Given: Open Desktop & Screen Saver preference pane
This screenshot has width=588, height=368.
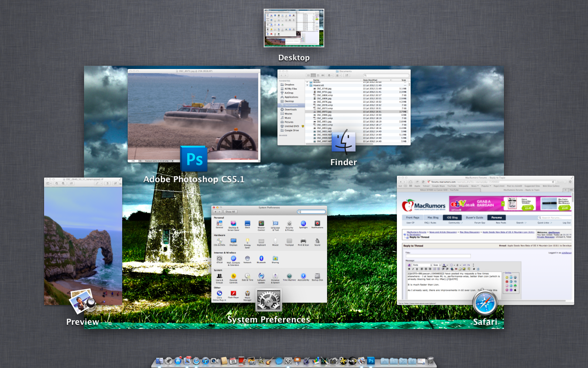Looking at the screenshot, I should [233, 225].
